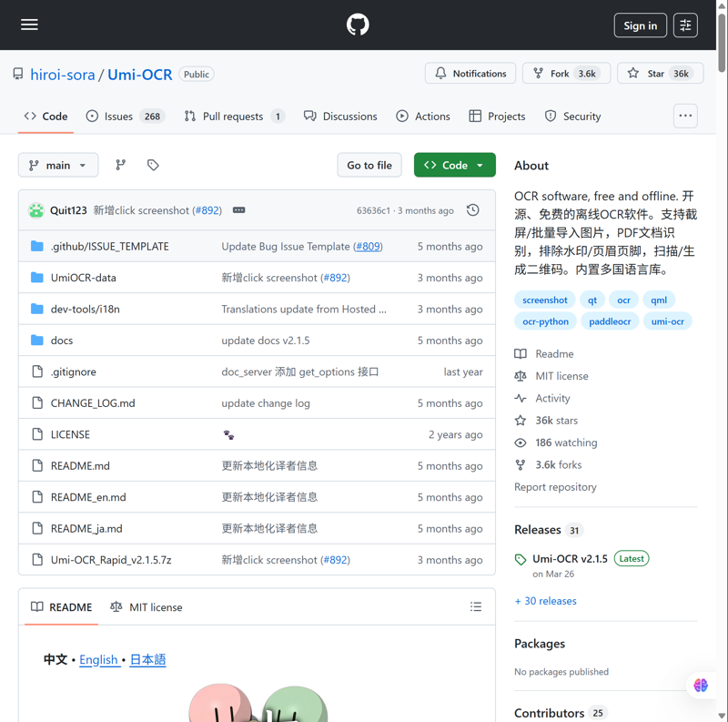Open PR #892 link in latest commit header
This screenshot has width=728, height=722.
tap(207, 210)
